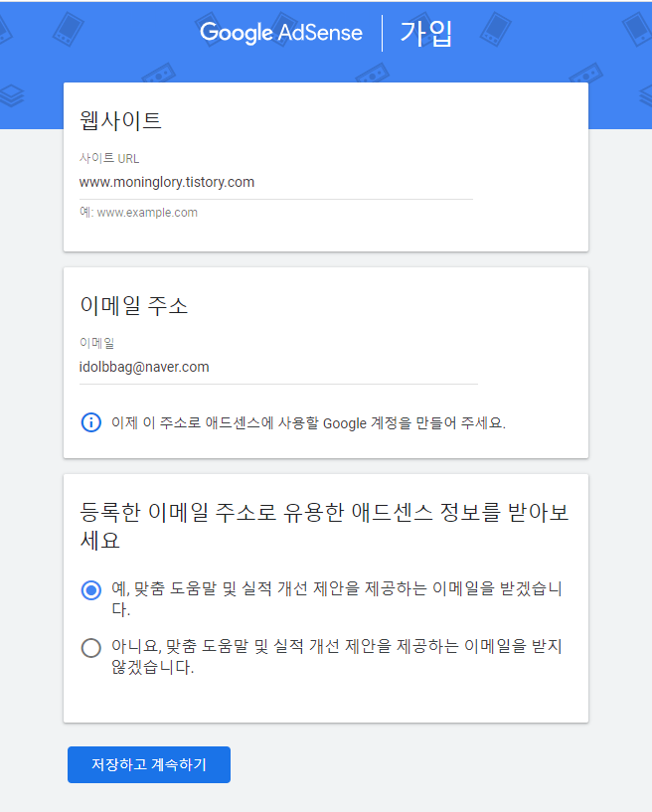
Task: Click the '저장하고 계속하기' button
Action: coord(149,764)
